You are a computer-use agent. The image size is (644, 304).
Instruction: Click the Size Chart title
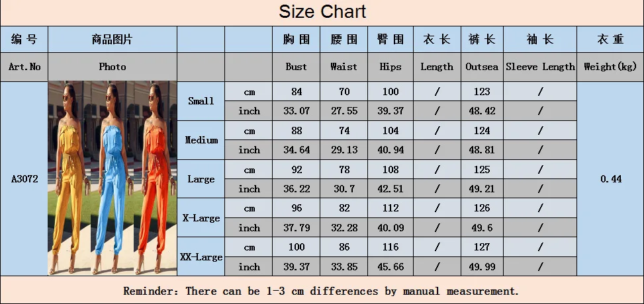[322, 11]
